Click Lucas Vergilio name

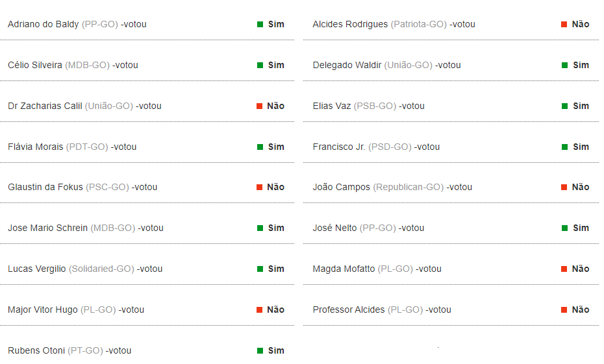pyautogui.click(x=36, y=269)
